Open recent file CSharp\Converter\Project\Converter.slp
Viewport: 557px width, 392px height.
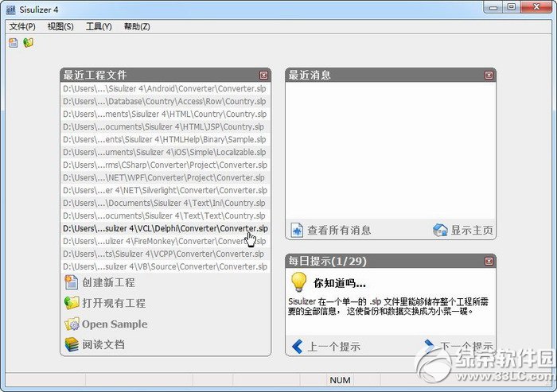pos(166,165)
